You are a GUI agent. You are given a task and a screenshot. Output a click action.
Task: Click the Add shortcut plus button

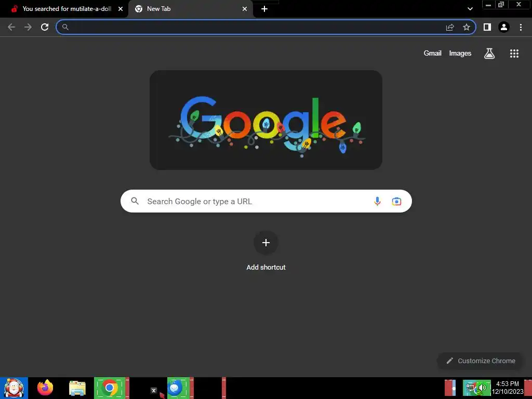(266, 243)
